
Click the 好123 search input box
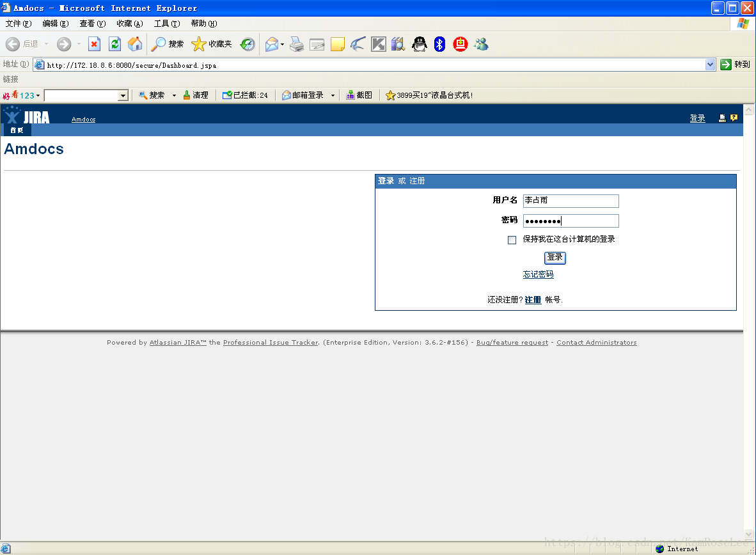pos(81,95)
